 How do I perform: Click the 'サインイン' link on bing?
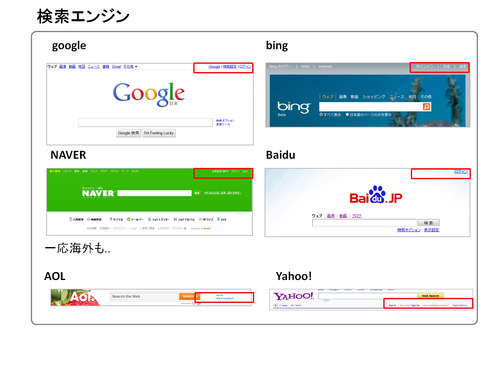point(424,67)
